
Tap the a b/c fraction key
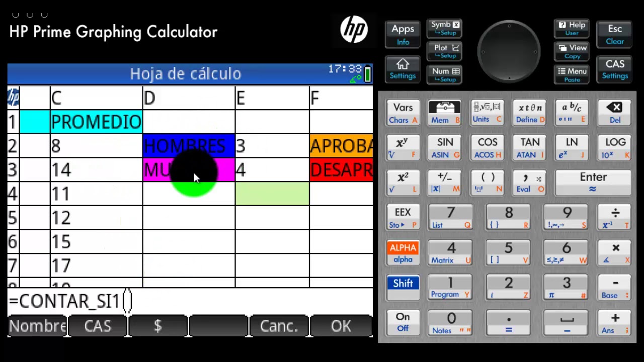pos(572,113)
